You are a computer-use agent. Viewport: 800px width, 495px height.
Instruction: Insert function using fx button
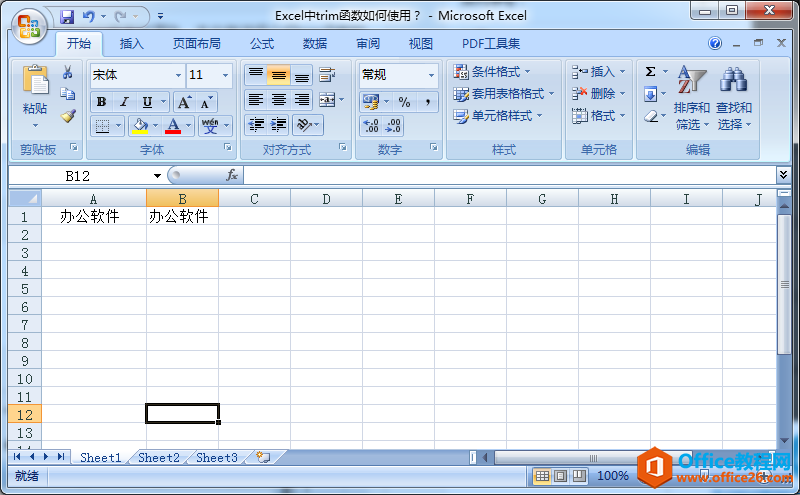coord(232,176)
